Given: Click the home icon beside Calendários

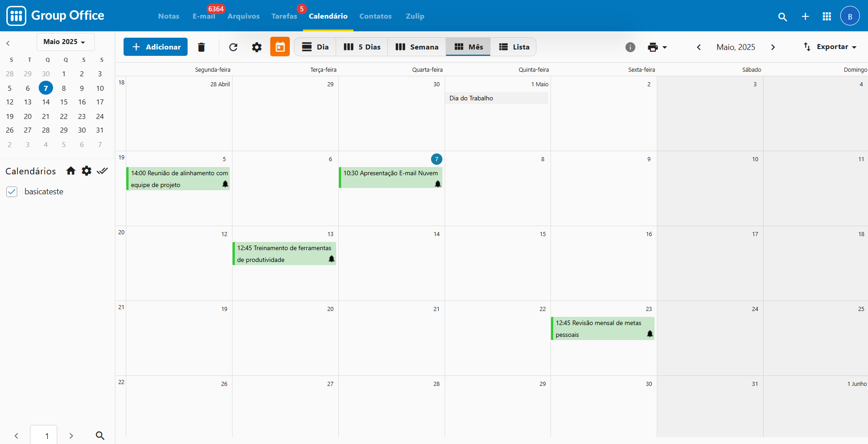Looking at the screenshot, I should point(71,171).
